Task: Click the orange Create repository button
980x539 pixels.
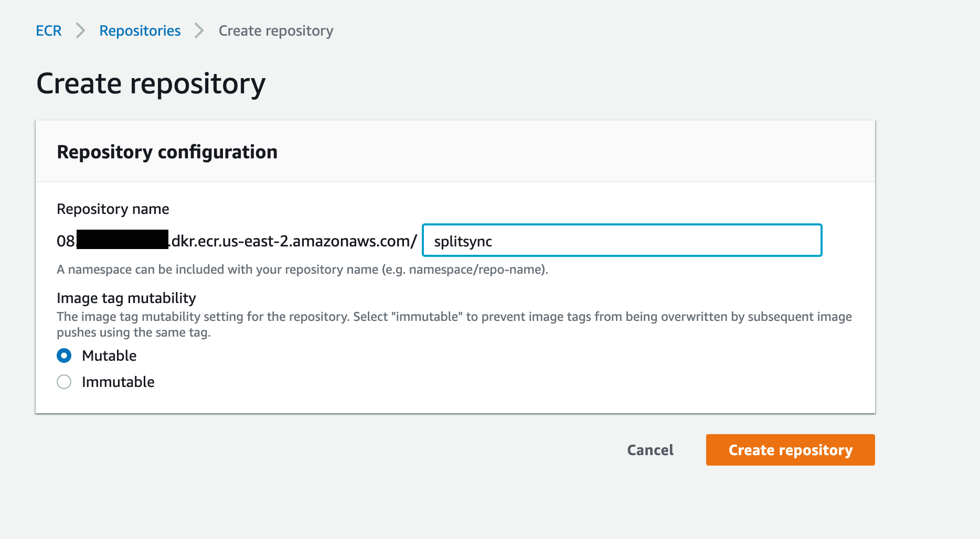Action: tap(790, 450)
